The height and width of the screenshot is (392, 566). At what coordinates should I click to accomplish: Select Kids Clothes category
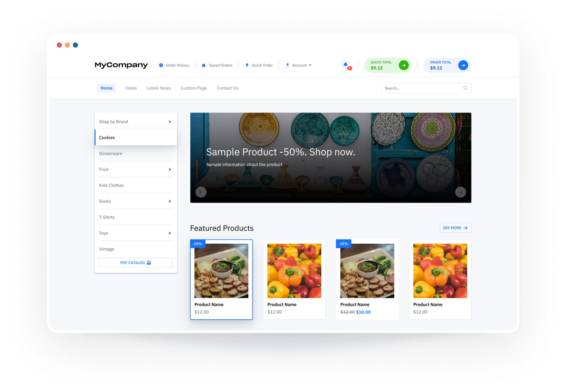pos(136,185)
